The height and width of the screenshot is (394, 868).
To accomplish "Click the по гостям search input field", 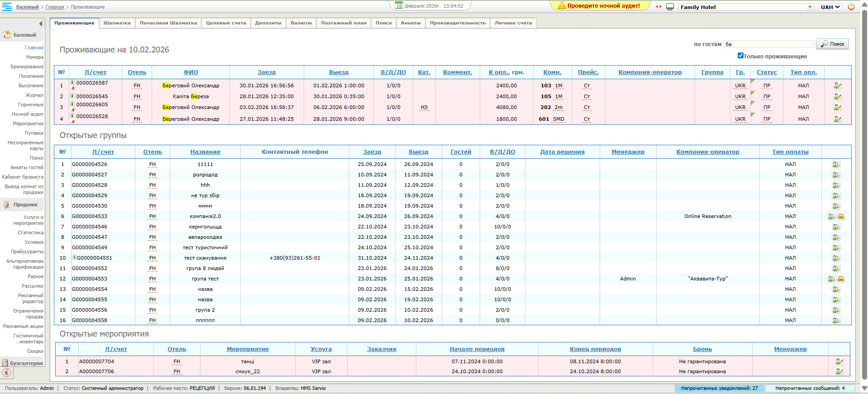I will click(768, 44).
